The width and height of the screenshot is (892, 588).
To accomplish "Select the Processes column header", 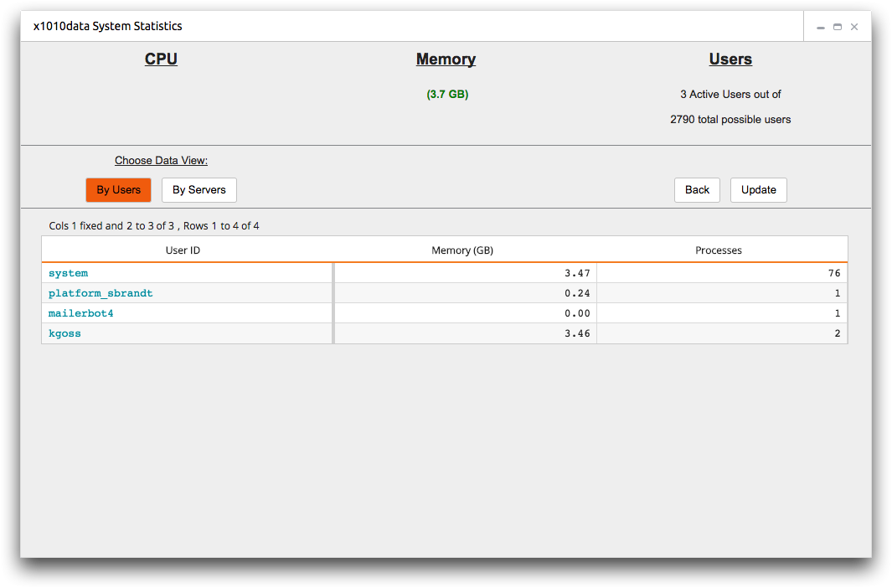I will (x=719, y=250).
